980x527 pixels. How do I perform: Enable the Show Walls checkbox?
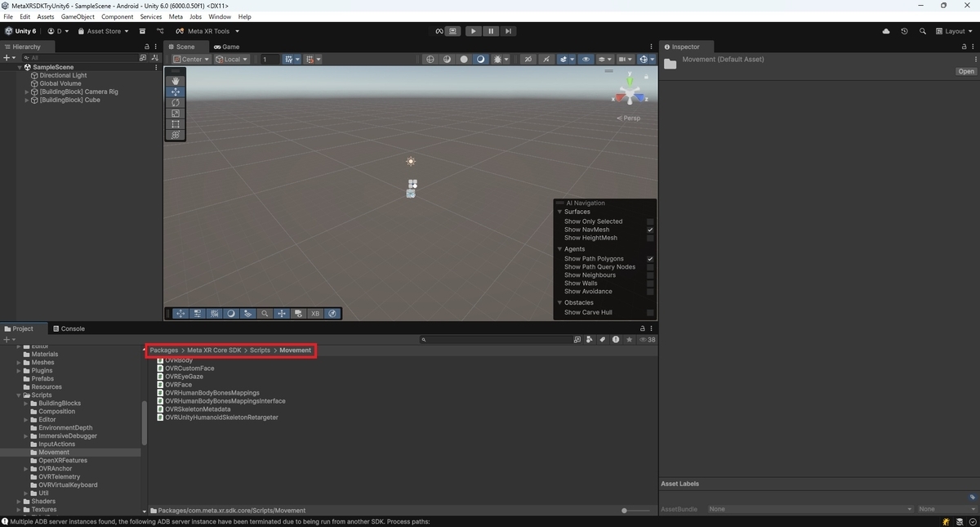tap(650, 283)
